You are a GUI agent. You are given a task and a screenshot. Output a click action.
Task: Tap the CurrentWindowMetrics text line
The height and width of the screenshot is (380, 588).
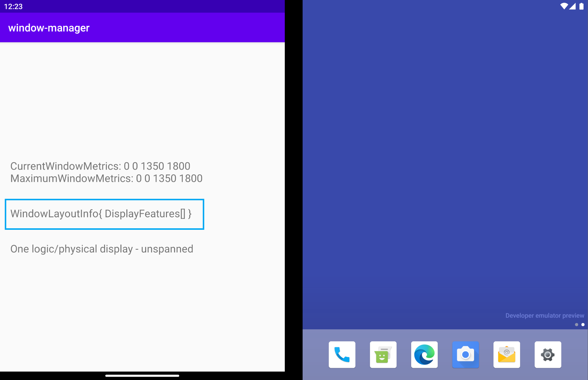100,166
